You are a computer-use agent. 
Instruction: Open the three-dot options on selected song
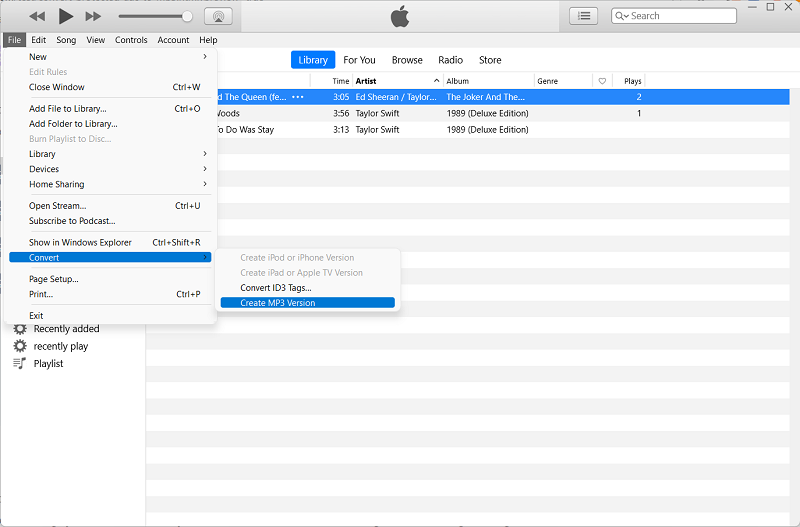298,97
